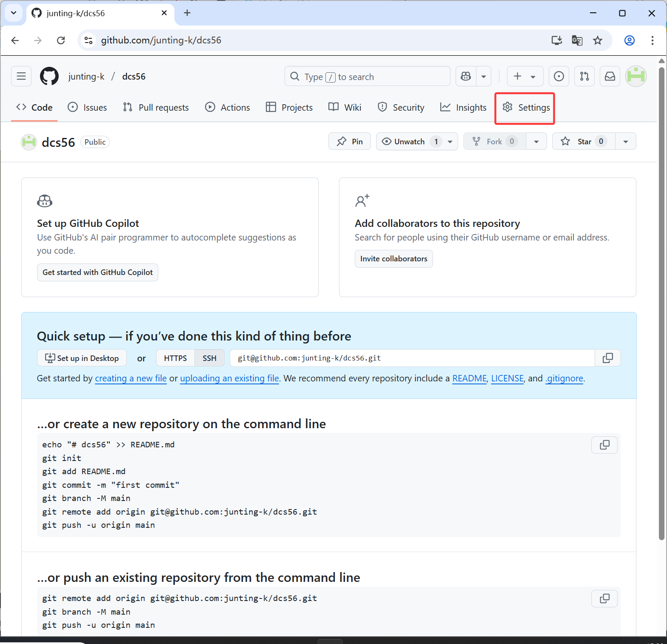667x644 pixels.
Task: Open the pull requests icon in header
Action: click(584, 77)
